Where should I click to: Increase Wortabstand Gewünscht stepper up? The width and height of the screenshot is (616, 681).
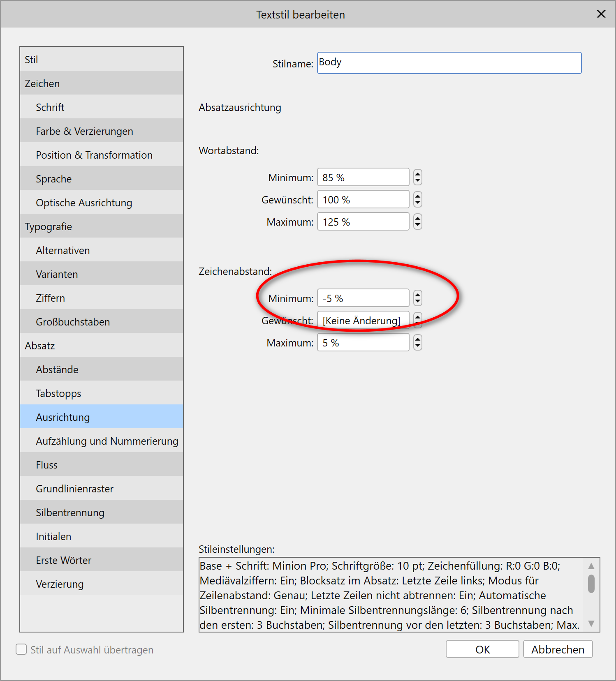[418, 196]
